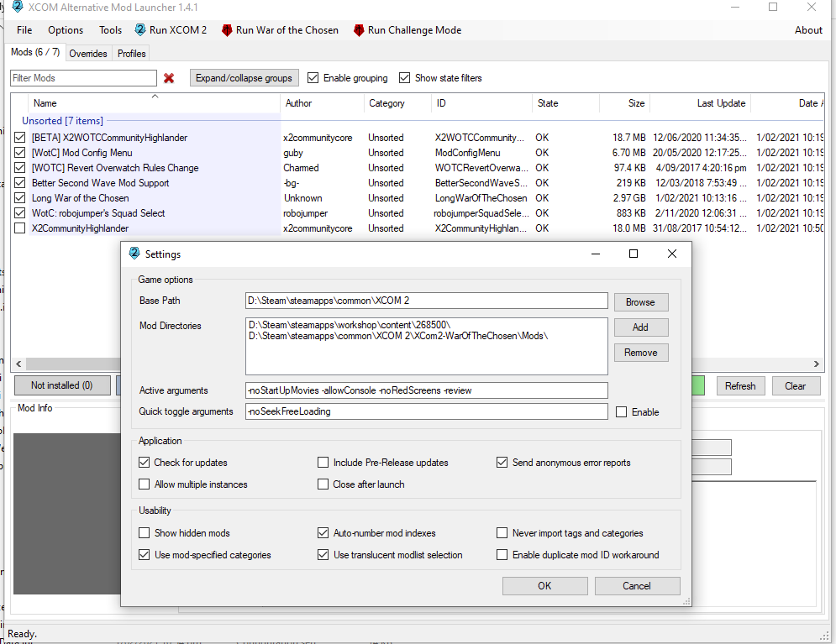
Task: Toggle Send anonymous error reports
Action: pyautogui.click(x=502, y=463)
